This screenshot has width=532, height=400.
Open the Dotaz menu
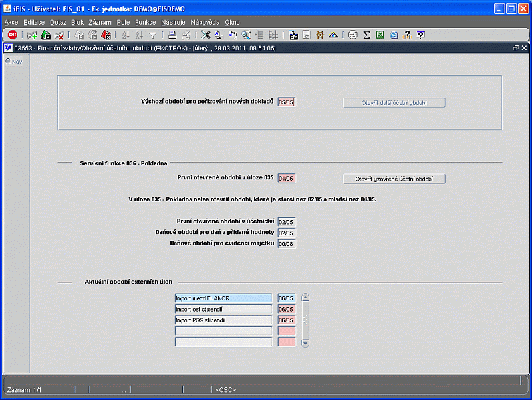coord(58,23)
